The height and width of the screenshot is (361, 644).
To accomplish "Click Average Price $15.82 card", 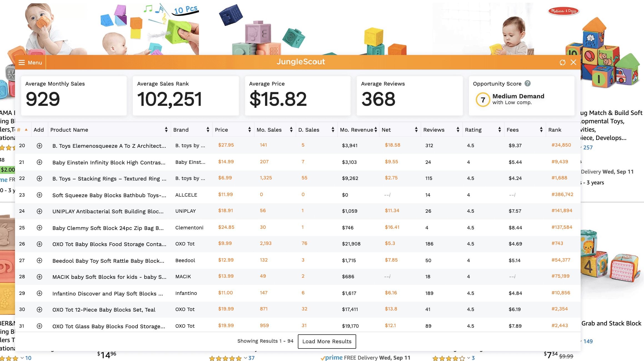I will click(x=298, y=96).
